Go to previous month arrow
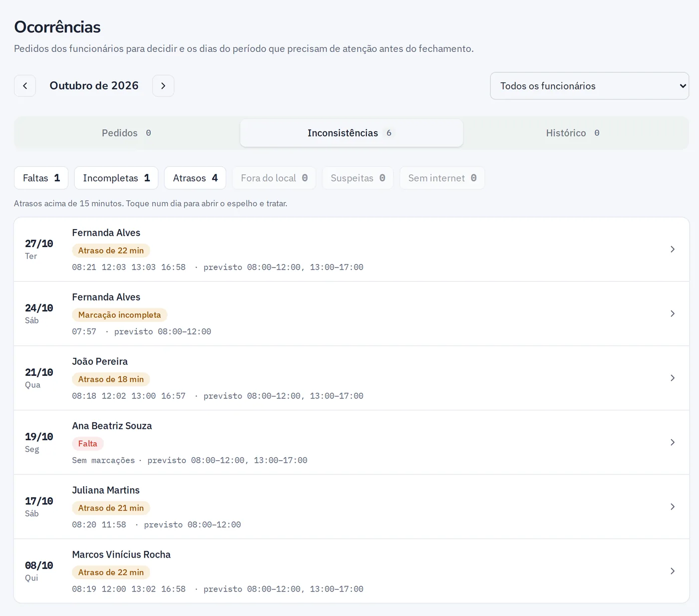The width and height of the screenshot is (699, 616). tap(25, 86)
